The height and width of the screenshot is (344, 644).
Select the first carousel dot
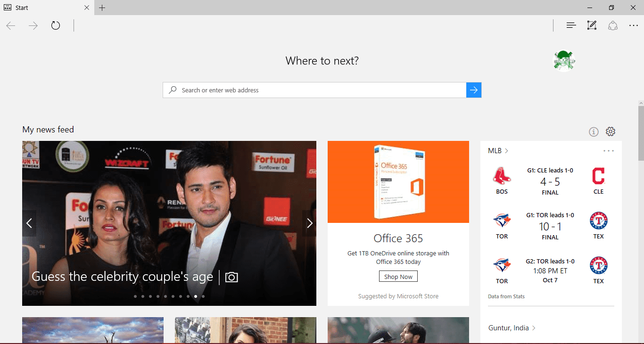135,296
